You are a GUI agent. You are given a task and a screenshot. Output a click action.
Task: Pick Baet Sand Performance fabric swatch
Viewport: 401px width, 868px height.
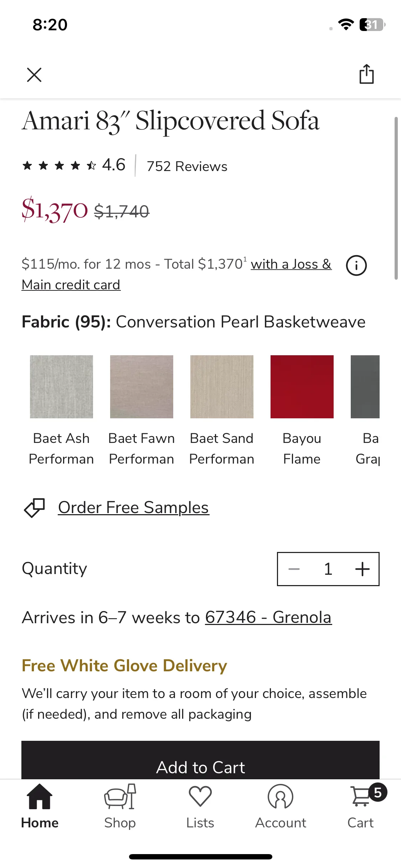222,387
